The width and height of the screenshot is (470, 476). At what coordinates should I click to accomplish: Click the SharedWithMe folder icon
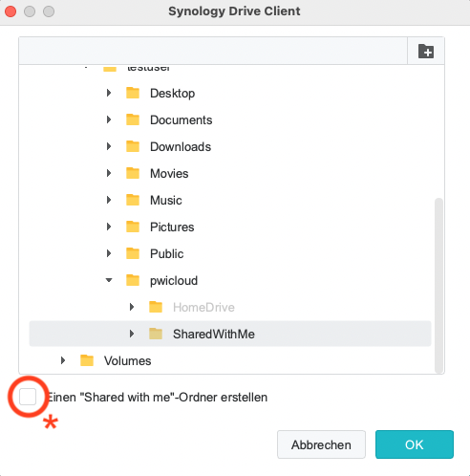point(156,334)
